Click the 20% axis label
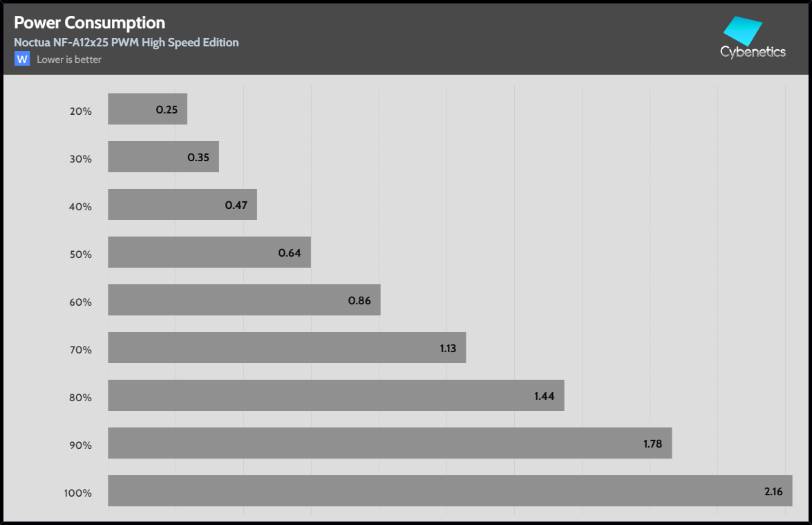Image resolution: width=812 pixels, height=525 pixels. 81,111
